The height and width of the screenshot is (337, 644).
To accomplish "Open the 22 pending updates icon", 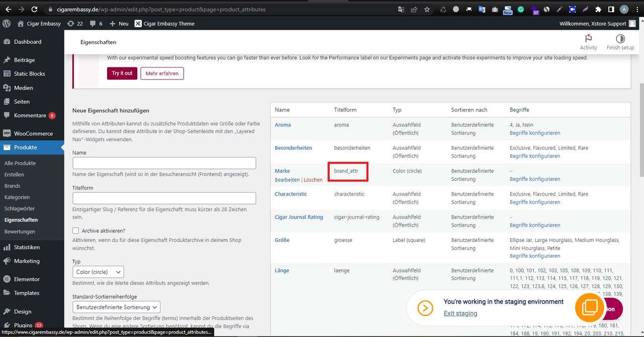I will click(74, 24).
